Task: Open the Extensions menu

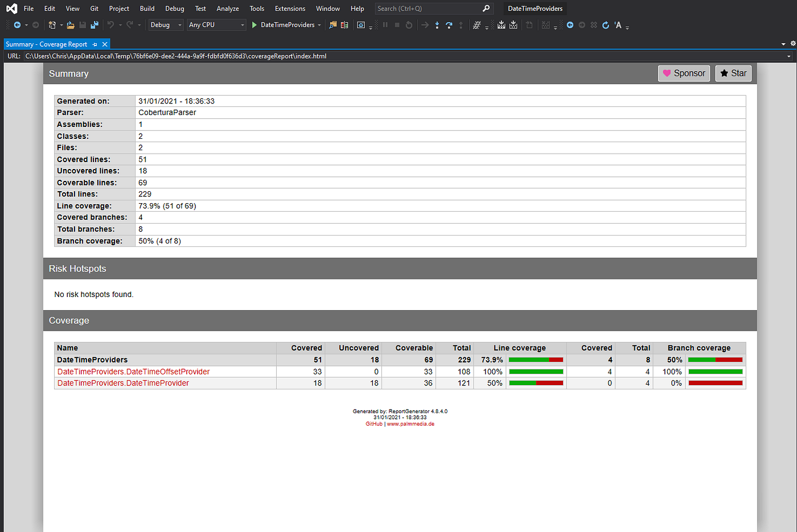Action: coord(290,9)
